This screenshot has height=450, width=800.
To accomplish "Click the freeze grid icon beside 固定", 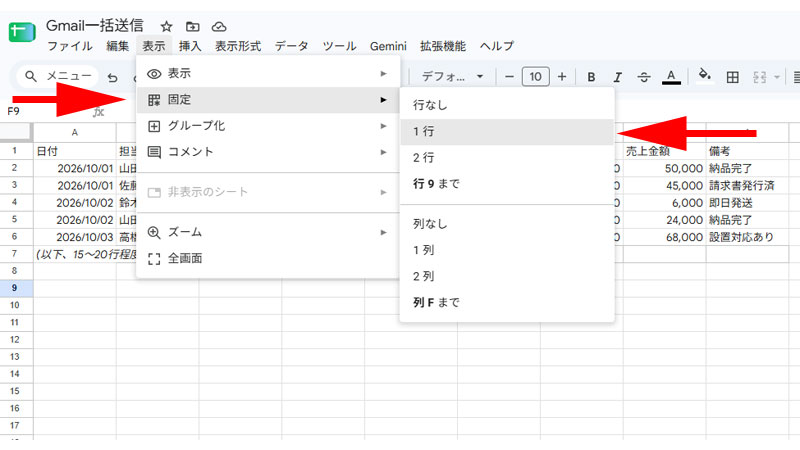I will click(x=154, y=100).
